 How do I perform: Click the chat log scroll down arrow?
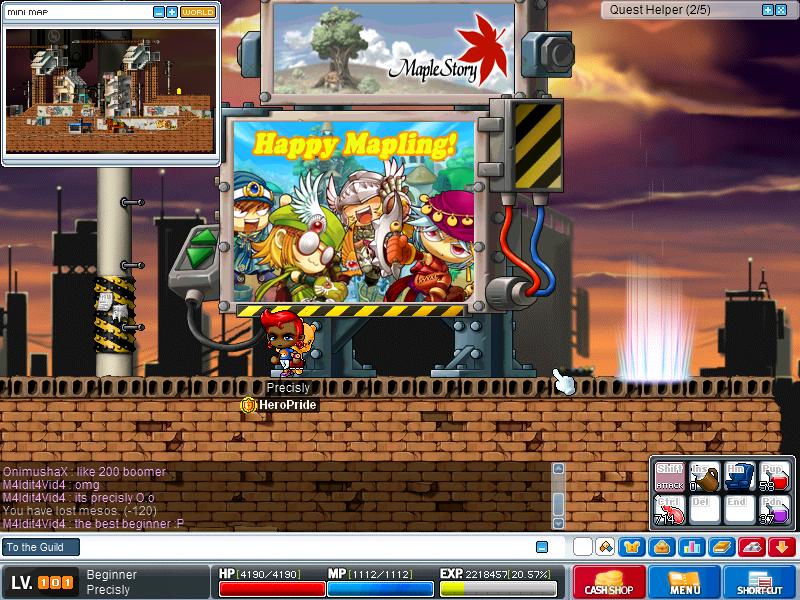pos(559,523)
